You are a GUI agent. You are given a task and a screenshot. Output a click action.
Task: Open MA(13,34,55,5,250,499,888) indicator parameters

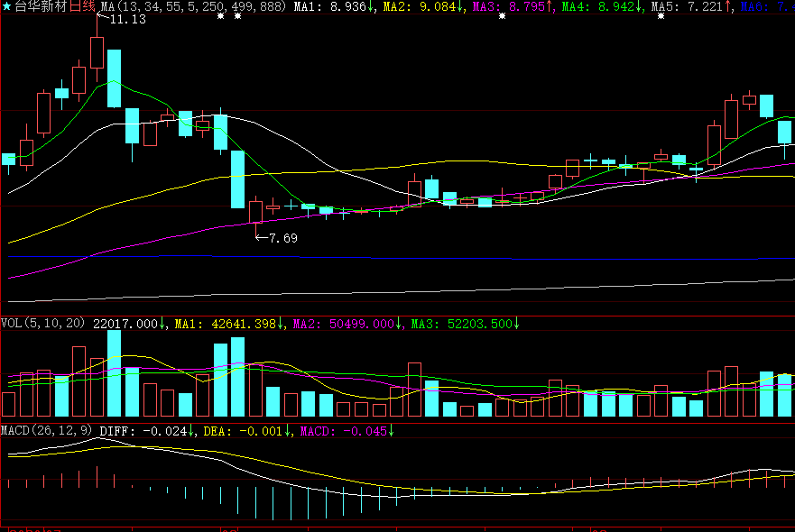(193, 6)
